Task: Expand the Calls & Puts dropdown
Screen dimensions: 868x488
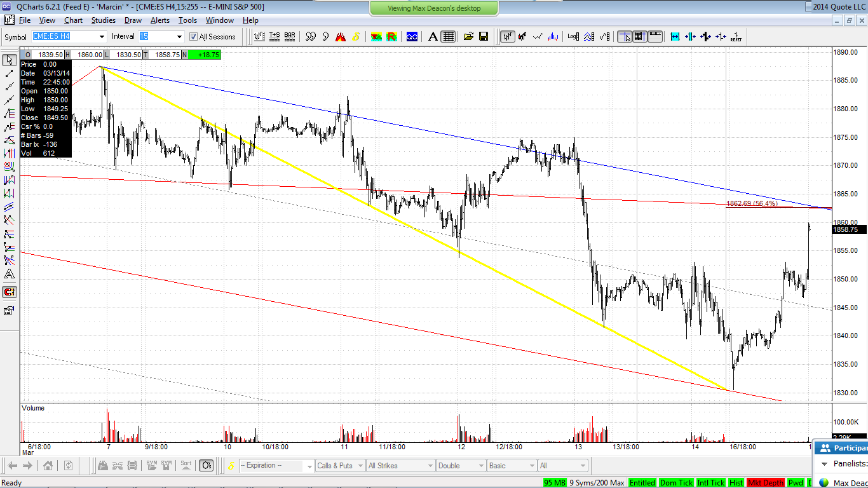Action: click(360, 466)
